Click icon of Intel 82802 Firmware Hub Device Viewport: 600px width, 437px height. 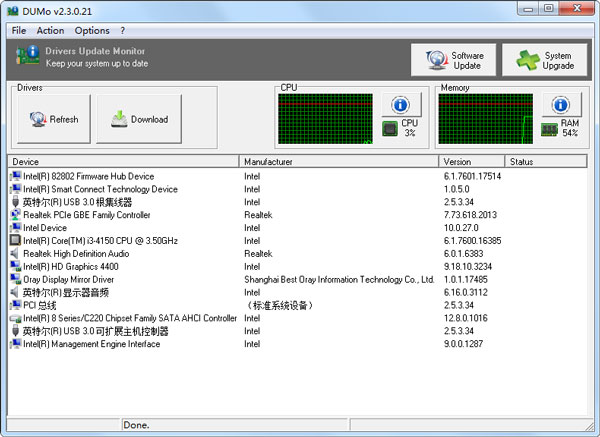tap(16, 176)
